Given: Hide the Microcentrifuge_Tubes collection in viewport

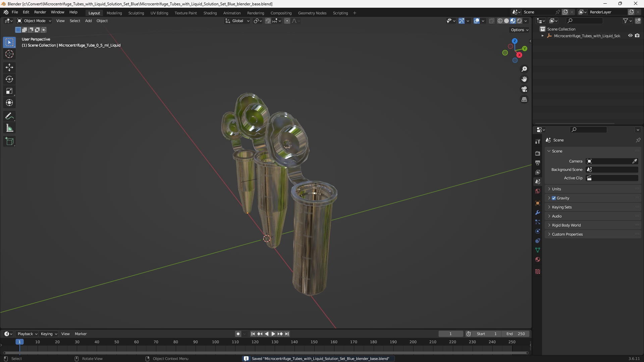Looking at the screenshot, I should pyautogui.click(x=630, y=36).
